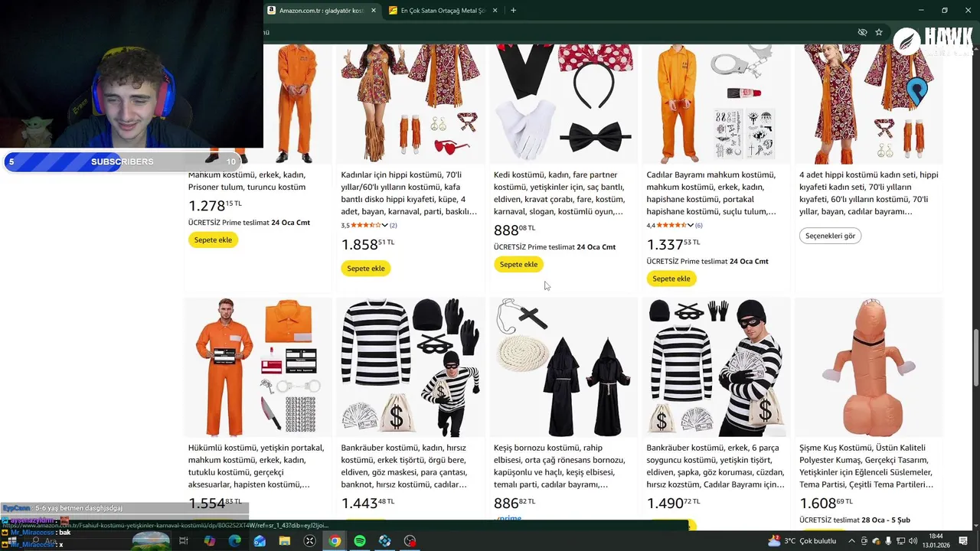The width and height of the screenshot is (980, 551).
Task: Click the female bank robber costume image
Action: 410,367
